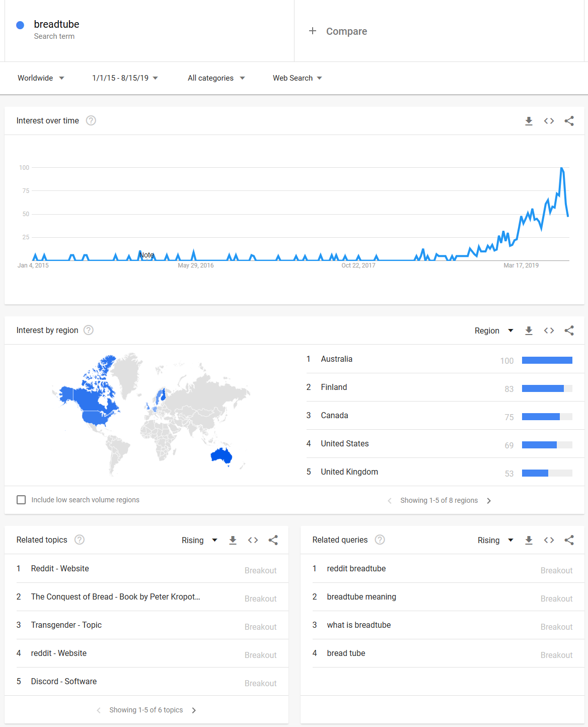
Task: Open the Worldwide location dropdown
Action: [41, 78]
